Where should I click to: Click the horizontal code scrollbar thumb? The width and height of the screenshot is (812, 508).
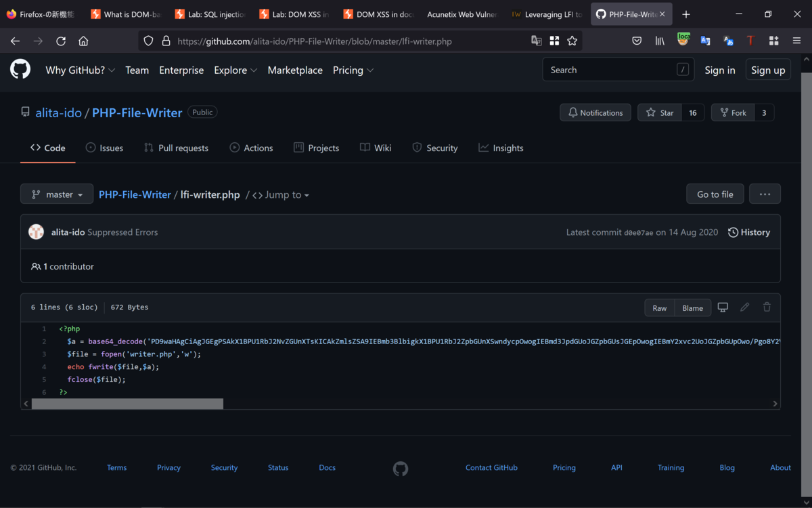tap(127, 404)
